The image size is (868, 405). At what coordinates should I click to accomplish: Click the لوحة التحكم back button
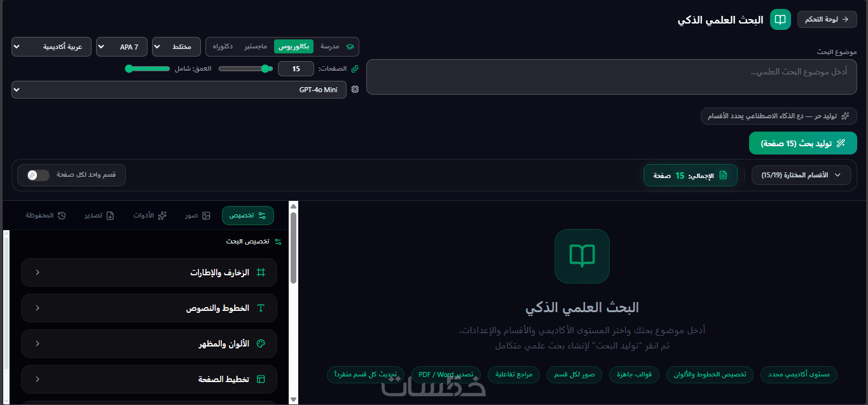click(x=827, y=19)
